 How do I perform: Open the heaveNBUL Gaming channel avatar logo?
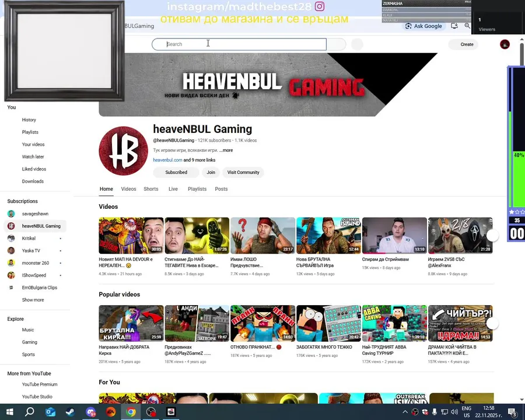click(123, 151)
